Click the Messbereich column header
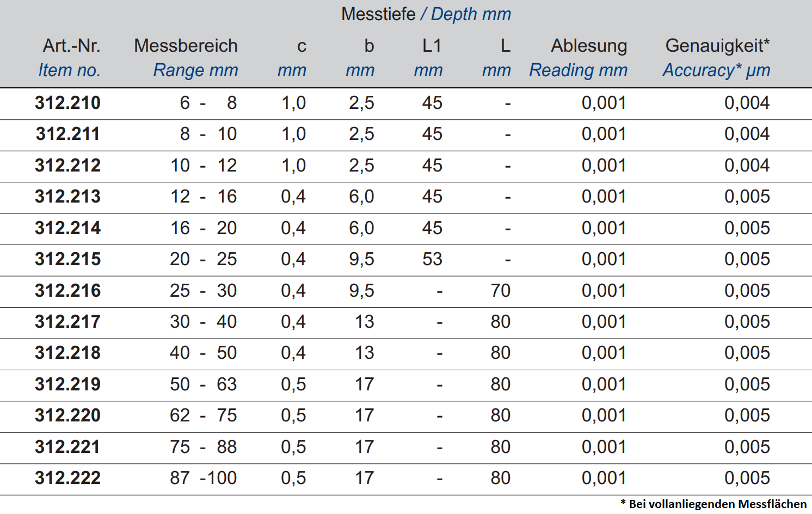This screenshot has height=514, width=812. [x=186, y=46]
